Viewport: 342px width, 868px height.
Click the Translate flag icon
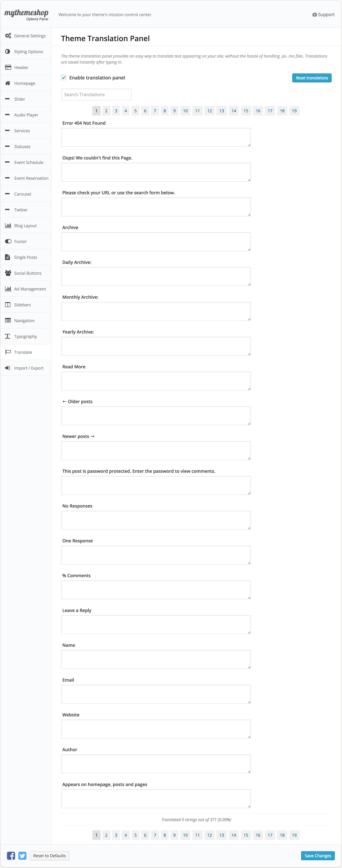pyautogui.click(x=8, y=352)
